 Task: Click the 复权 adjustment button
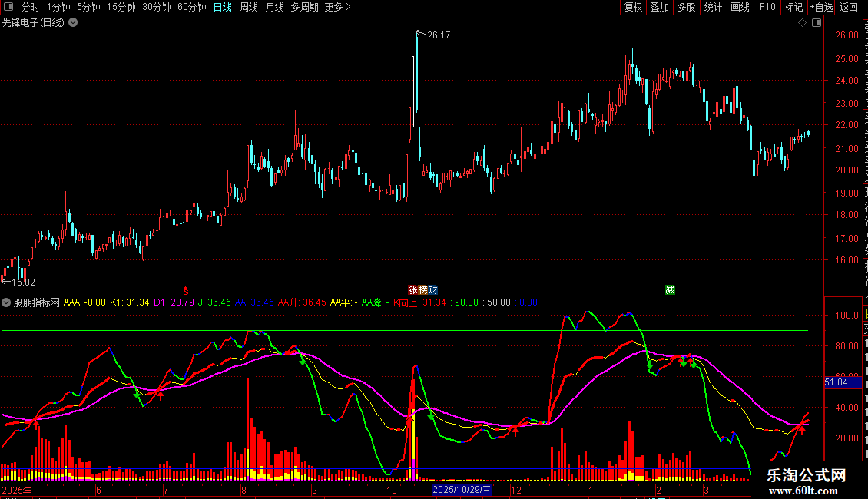pos(633,7)
